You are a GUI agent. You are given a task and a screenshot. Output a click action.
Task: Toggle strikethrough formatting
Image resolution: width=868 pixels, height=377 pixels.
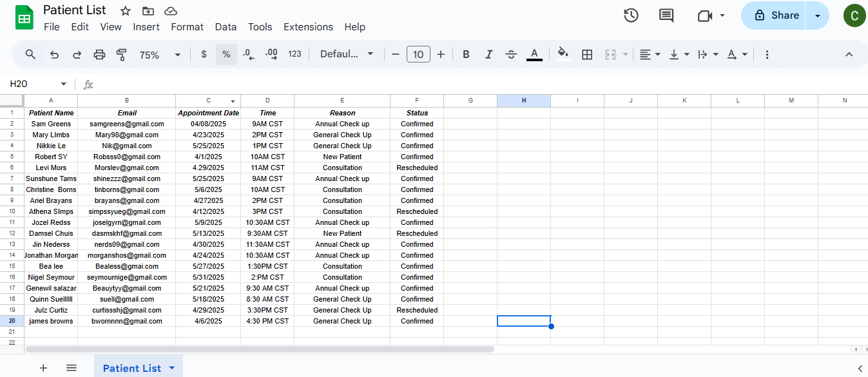coord(511,55)
